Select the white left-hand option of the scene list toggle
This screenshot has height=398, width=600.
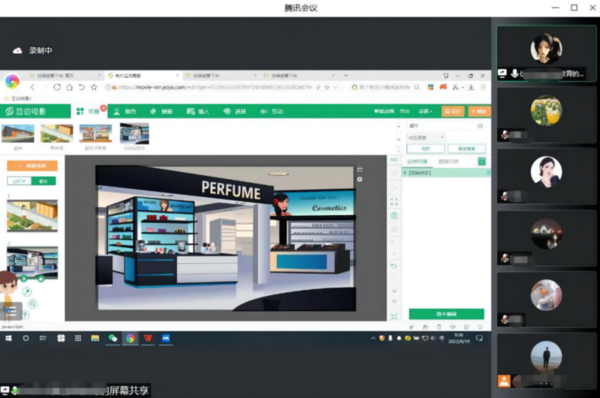[x=20, y=181]
